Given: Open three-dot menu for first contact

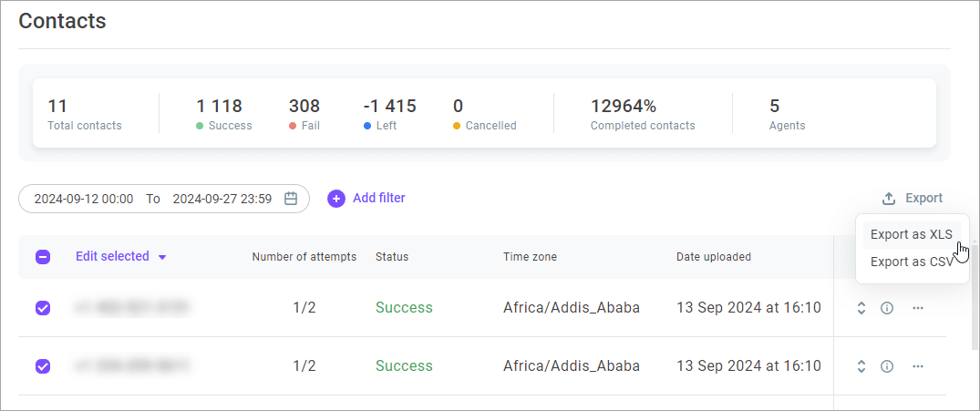Looking at the screenshot, I should 917,308.
